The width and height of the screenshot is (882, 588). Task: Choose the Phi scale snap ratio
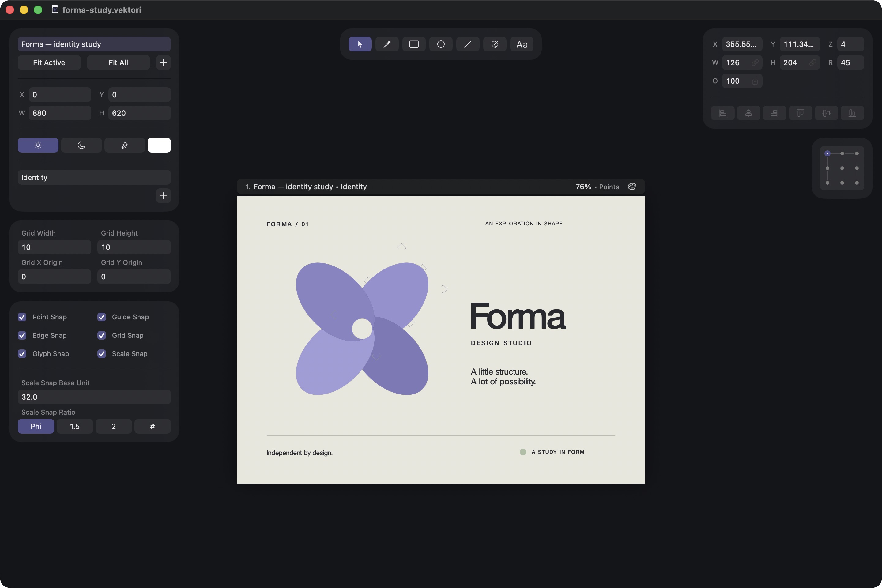click(x=36, y=426)
